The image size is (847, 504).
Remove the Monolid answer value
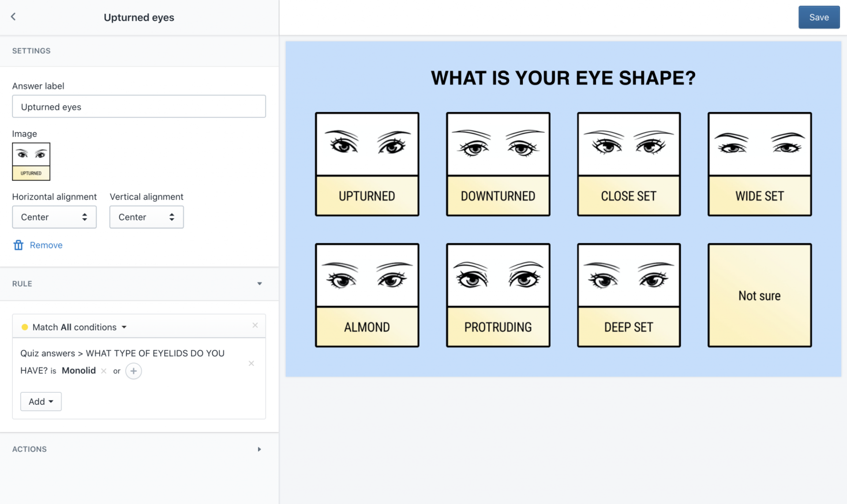[104, 371]
